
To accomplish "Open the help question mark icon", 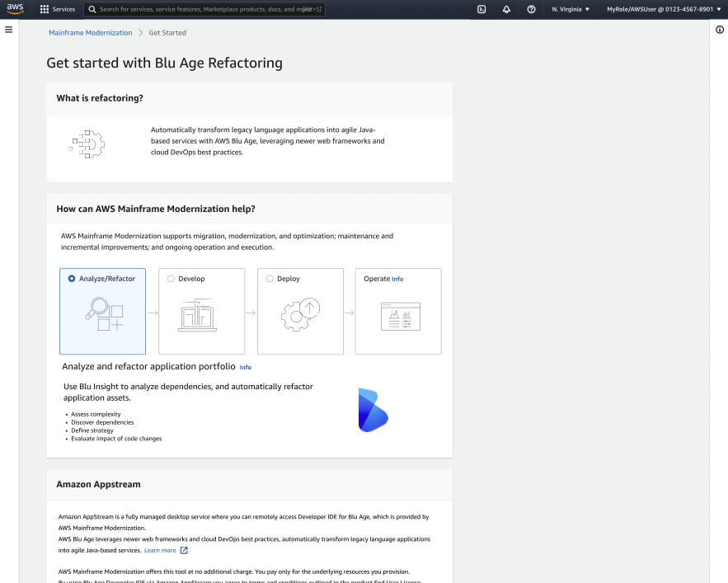I will click(531, 9).
